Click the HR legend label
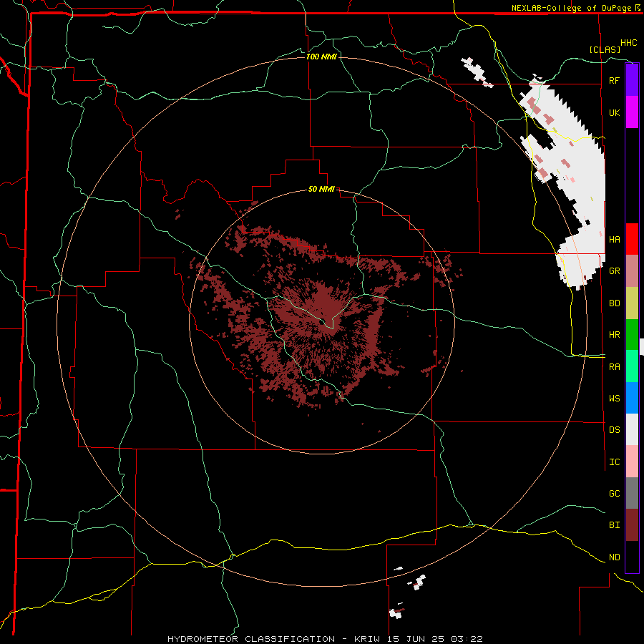 [x=614, y=335]
